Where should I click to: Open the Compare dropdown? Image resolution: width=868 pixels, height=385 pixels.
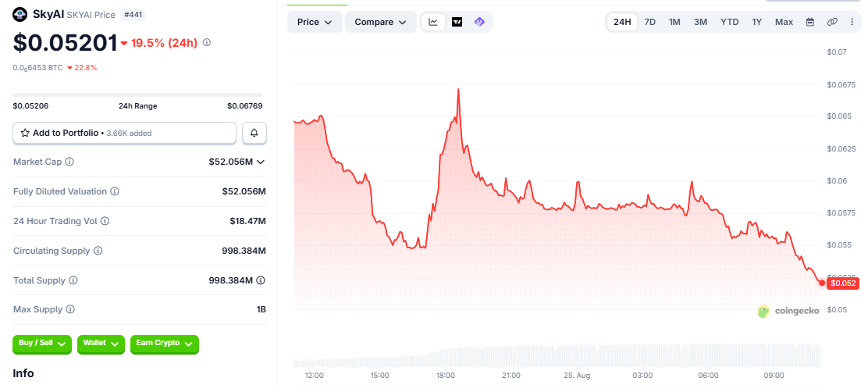pyautogui.click(x=381, y=22)
